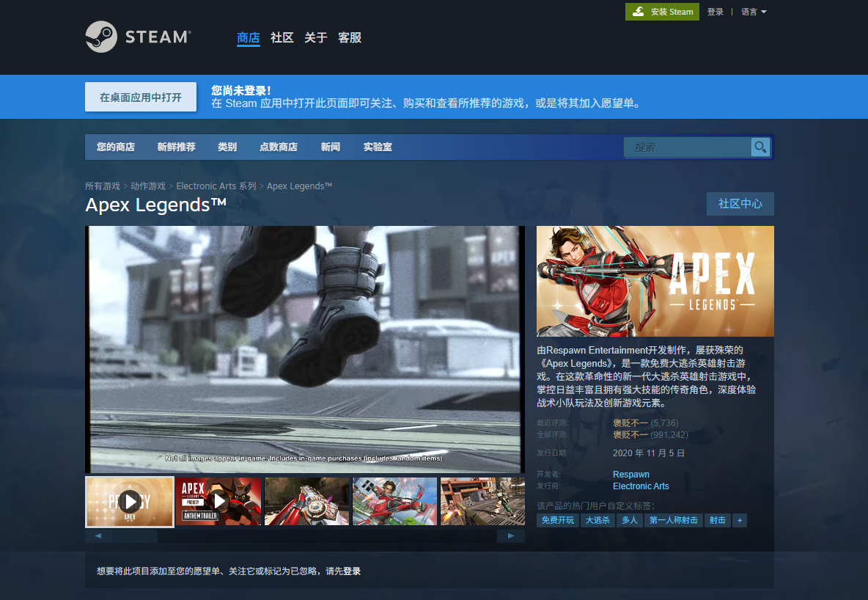Open the 商店 tab
Image resolution: width=868 pixels, height=600 pixels.
(x=248, y=37)
